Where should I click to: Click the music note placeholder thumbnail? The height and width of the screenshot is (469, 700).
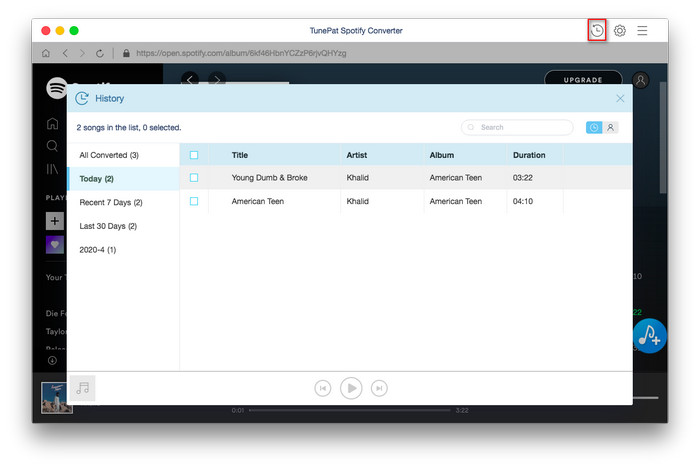[x=83, y=388]
